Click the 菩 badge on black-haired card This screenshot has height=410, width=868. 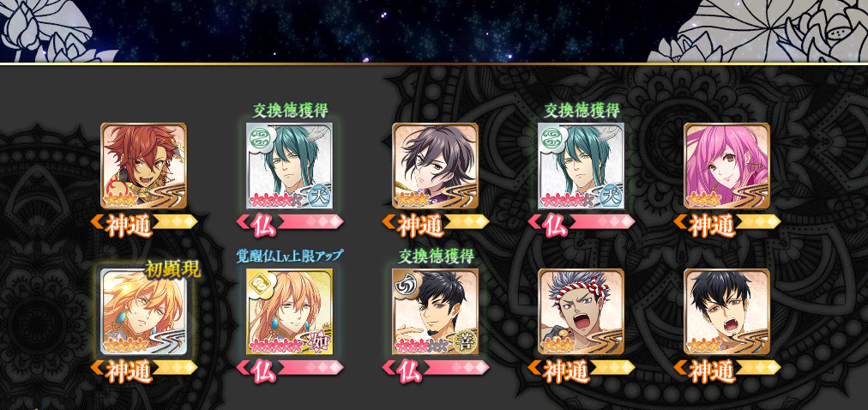click(463, 341)
